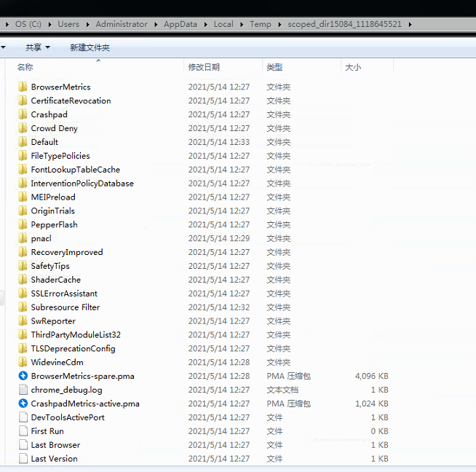Click the Crashpad folder icon

click(x=23, y=114)
